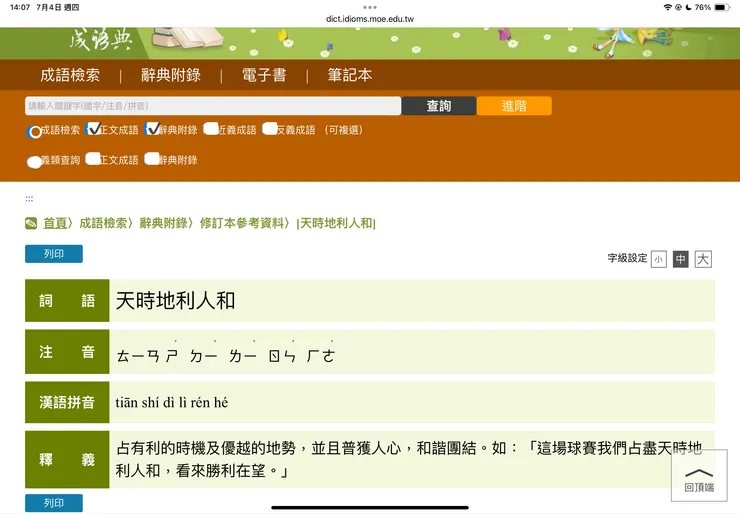Tap the browser URL dict.idioms.moe.edu.tw

tap(370, 19)
